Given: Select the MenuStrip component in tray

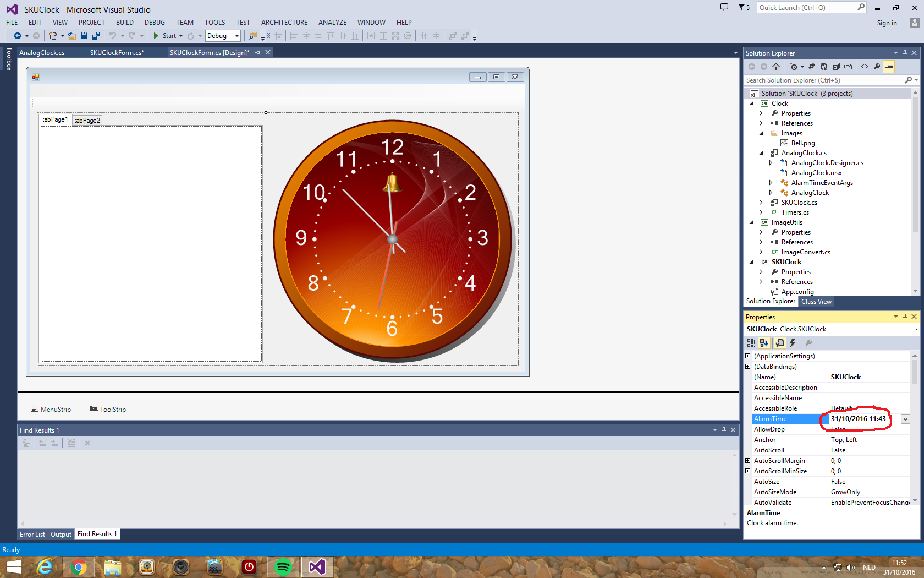Looking at the screenshot, I should (51, 410).
